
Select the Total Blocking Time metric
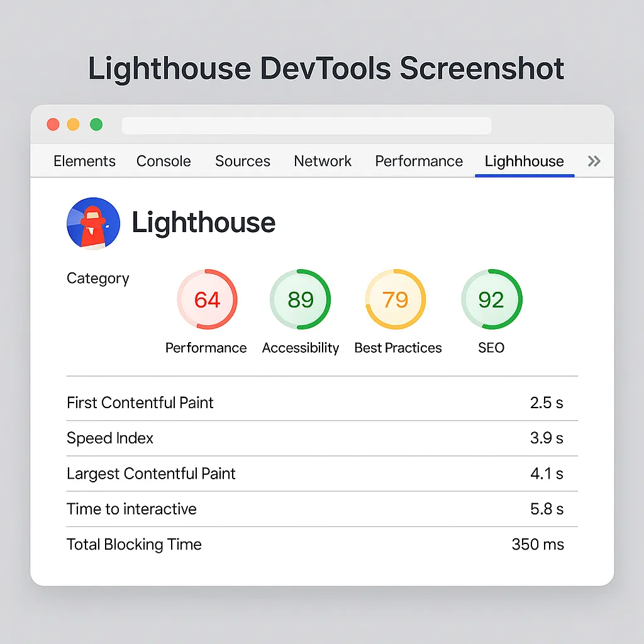(322, 545)
